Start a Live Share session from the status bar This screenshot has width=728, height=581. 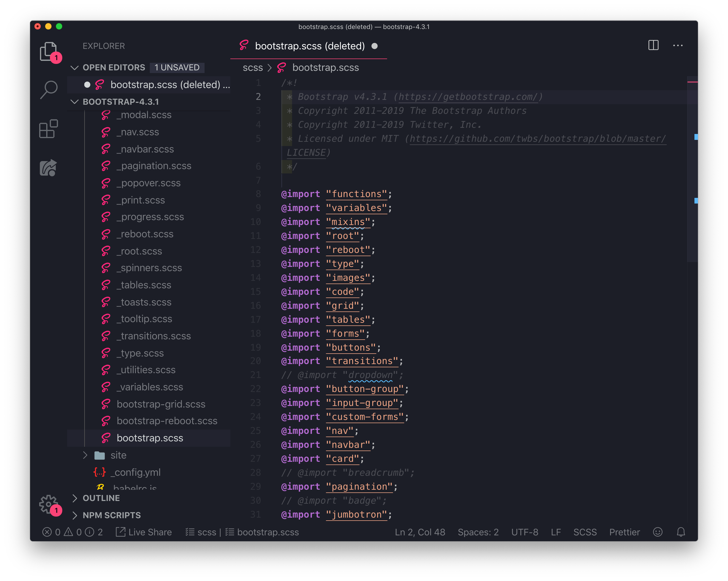(x=144, y=532)
